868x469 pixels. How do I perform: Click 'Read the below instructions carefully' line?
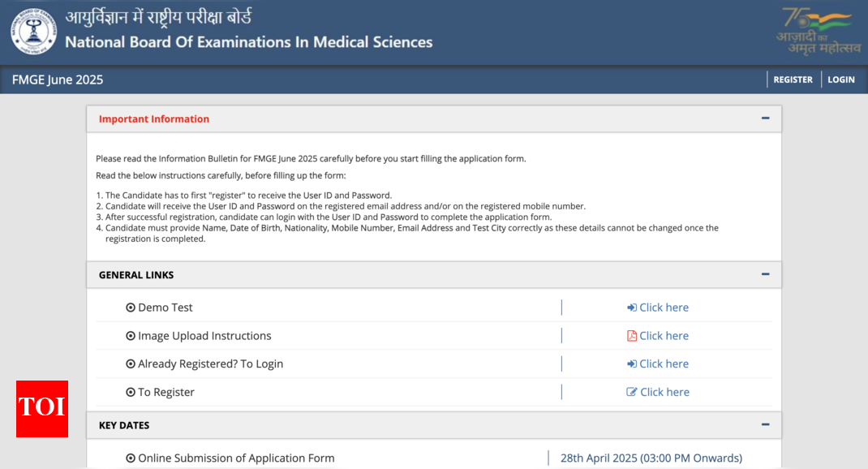(x=221, y=175)
